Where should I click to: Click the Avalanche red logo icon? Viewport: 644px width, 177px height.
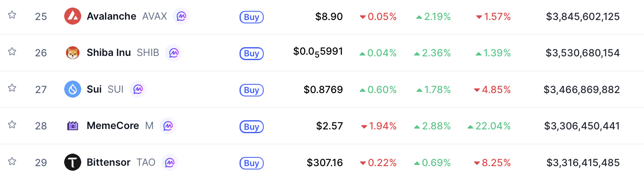[x=72, y=16]
